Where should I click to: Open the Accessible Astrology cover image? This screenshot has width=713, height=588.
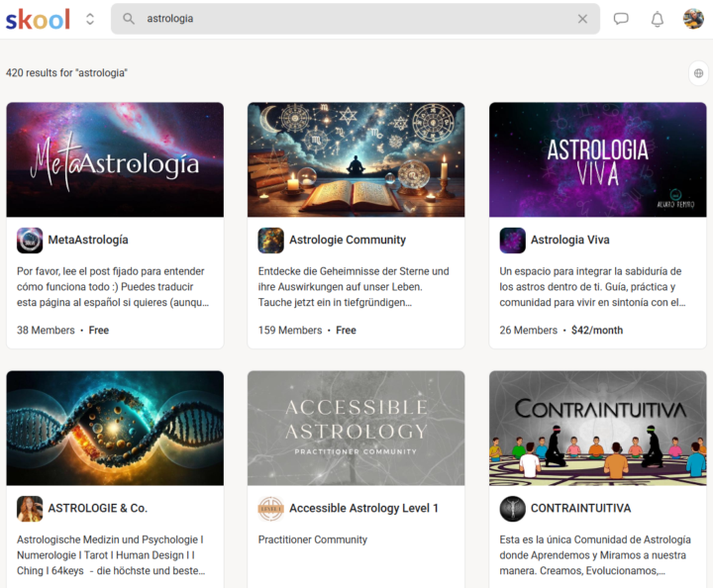tap(356, 428)
